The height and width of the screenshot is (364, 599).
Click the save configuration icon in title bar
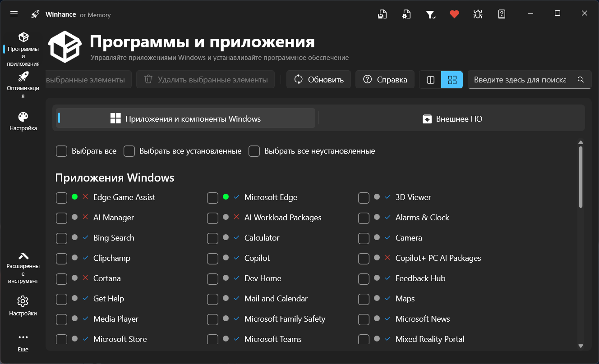coord(382,14)
